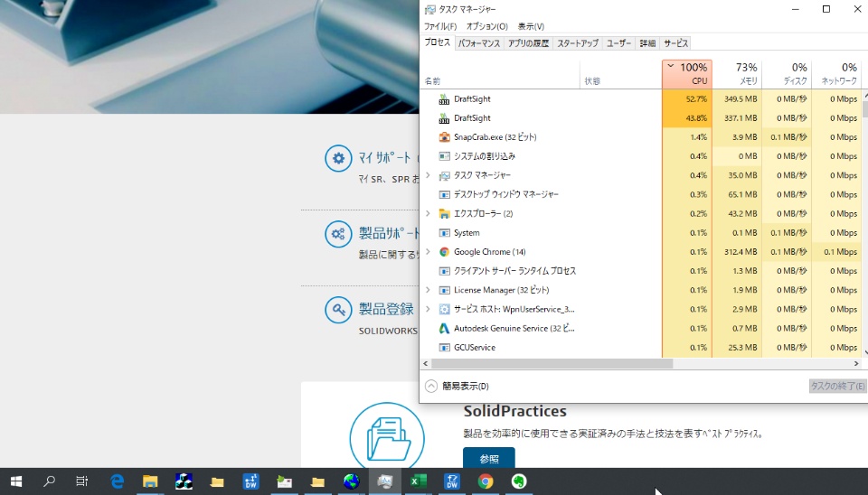This screenshot has height=495, width=868.
Task: Expand the License Manager process group
Action: tap(428, 290)
